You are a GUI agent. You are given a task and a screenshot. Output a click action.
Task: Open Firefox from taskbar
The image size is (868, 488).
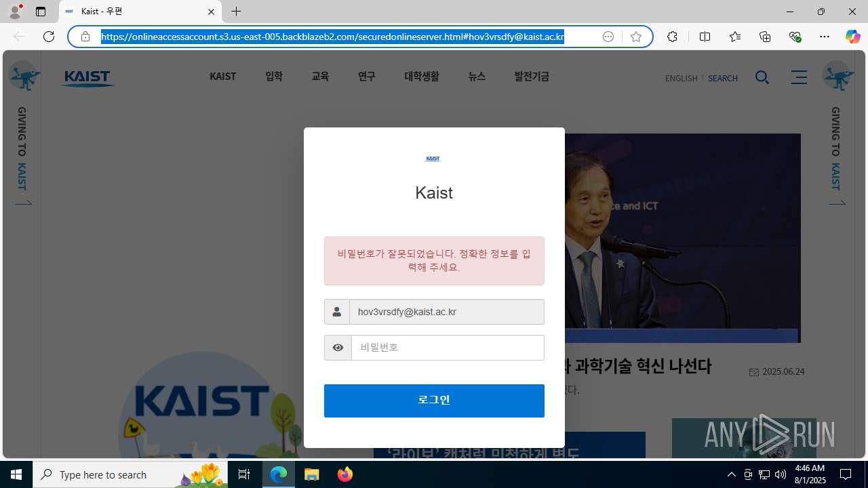pyautogui.click(x=344, y=474)
